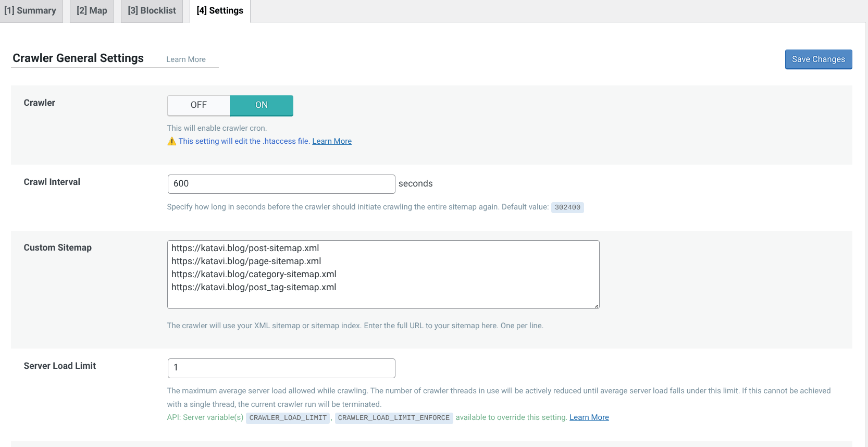
Task: Select the Settings tab
Action: (220, 11)
